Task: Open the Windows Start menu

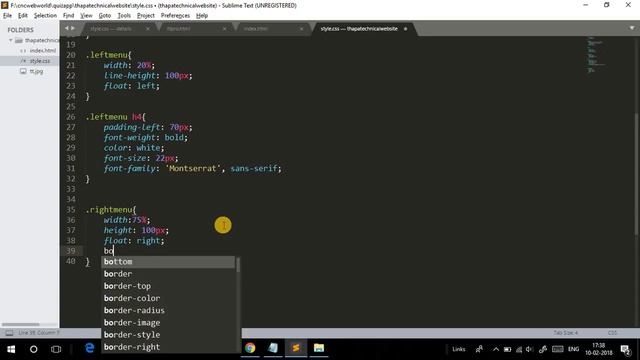Action: pyautogui.click(x=11, y=349)
